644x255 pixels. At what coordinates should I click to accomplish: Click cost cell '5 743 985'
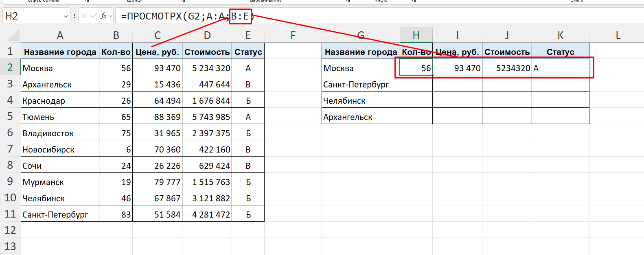click(x=207, y=116)
